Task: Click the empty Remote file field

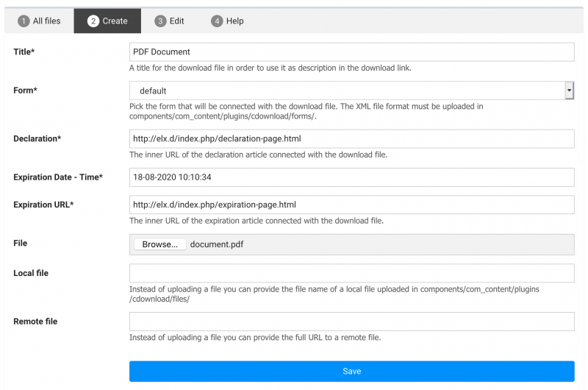Action: (x=352, y=322)
